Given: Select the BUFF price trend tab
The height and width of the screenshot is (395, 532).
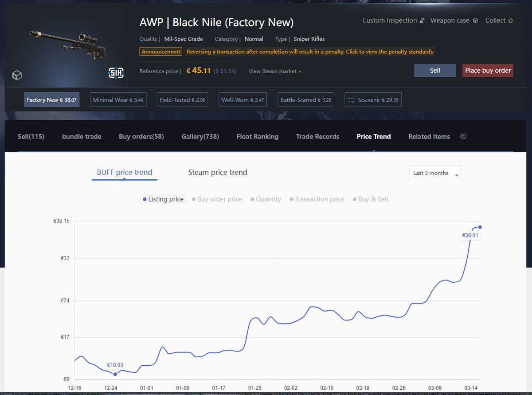Looking at the screenshot, I should click(125, 172).
